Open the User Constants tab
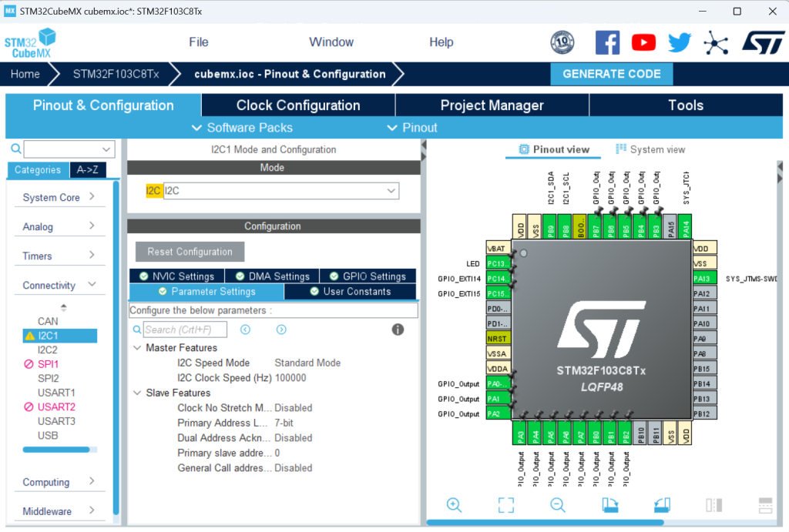This screenshot has width=789, height=532. (x=351, y=292)
